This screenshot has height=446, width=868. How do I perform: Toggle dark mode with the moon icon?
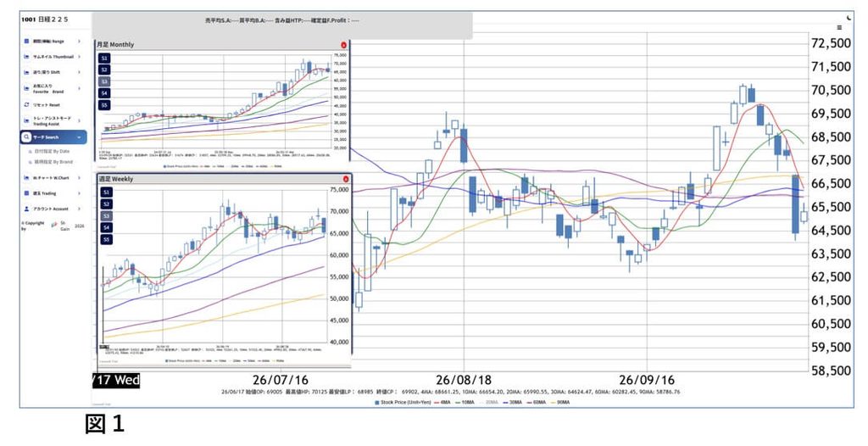(849, 19)
